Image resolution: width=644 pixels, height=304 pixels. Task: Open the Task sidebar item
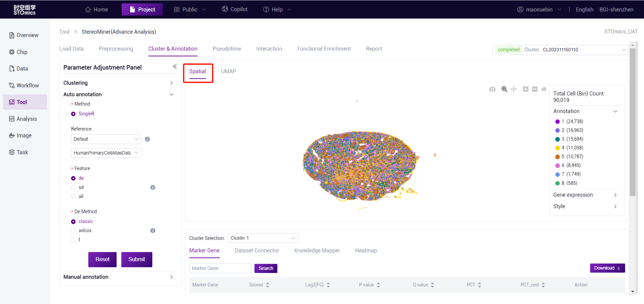coord(19,152)
